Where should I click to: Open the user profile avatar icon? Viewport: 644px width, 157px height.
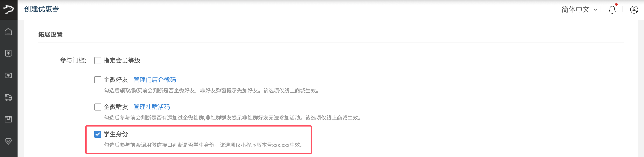[634, 9]
